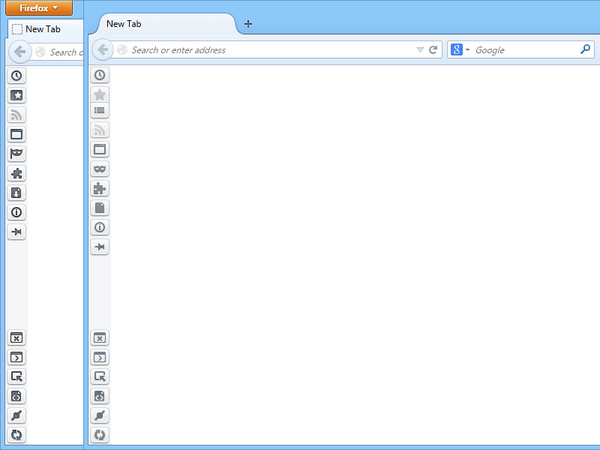Start private browsing mask-flag icon, left window
This screenshot has width=600, height=450.
click(x=16, y=153)
